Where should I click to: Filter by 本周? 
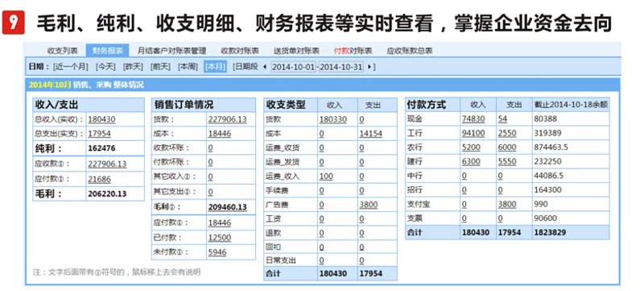coord(188,67)
